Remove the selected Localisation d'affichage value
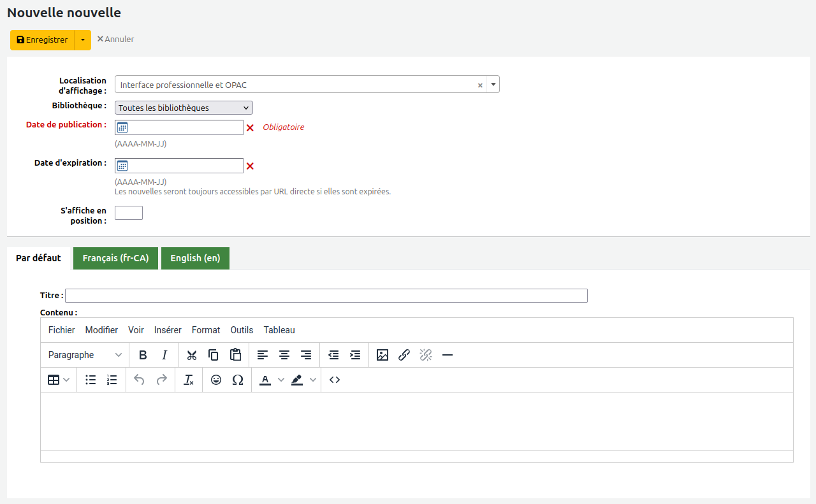Image resolution: width=816 pixels, height=504 pixels. tap(480, 85)
